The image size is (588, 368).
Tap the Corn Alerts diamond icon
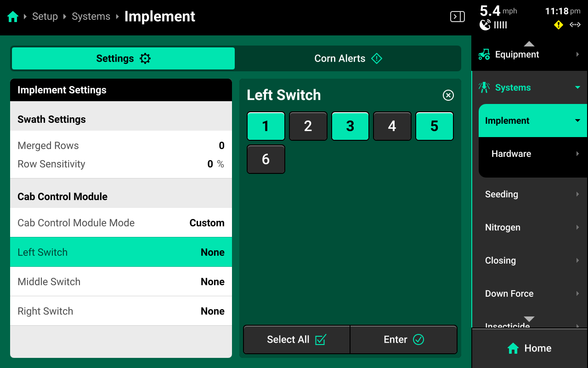377,58
